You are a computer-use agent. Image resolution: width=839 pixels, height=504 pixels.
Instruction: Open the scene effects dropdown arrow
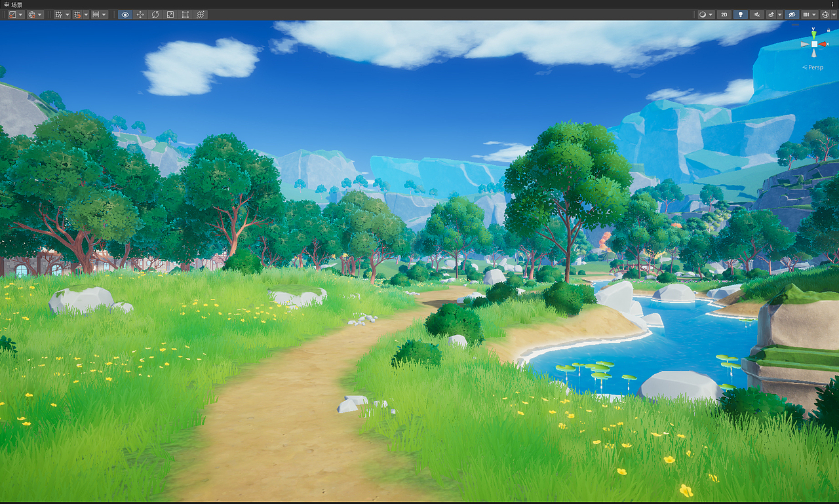click(780, 14)
